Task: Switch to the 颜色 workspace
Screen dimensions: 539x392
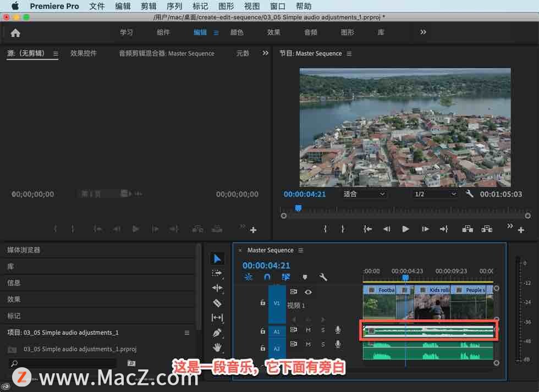Action: [x=237, y=32]
